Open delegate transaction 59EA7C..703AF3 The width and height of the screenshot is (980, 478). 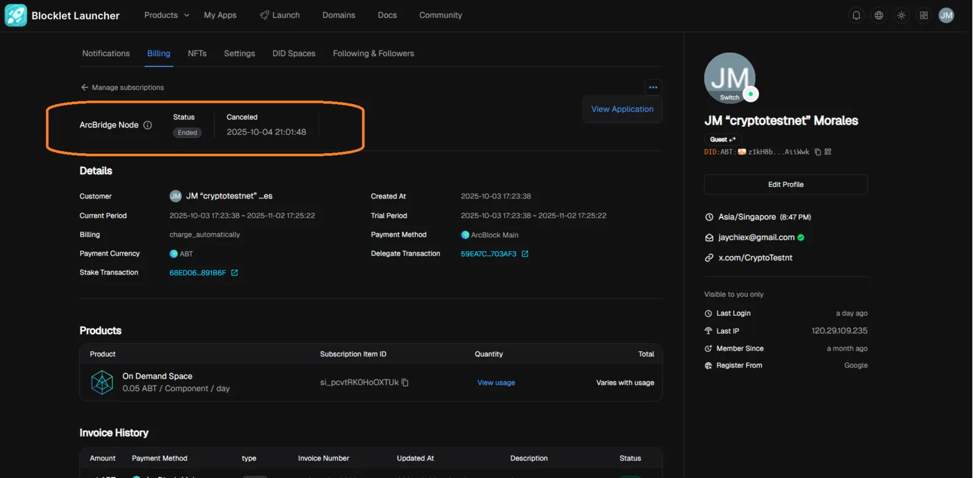point(488,254)
